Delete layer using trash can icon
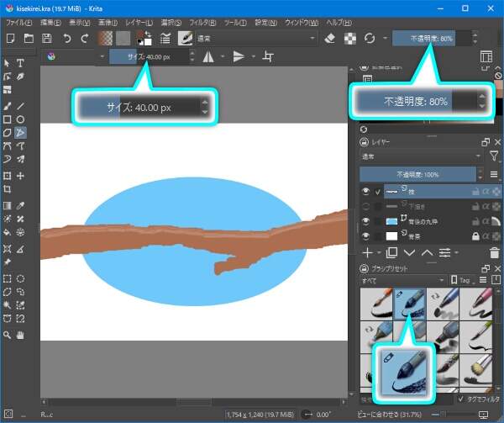This screenshot has width=504, height=423. click(494, 252)
